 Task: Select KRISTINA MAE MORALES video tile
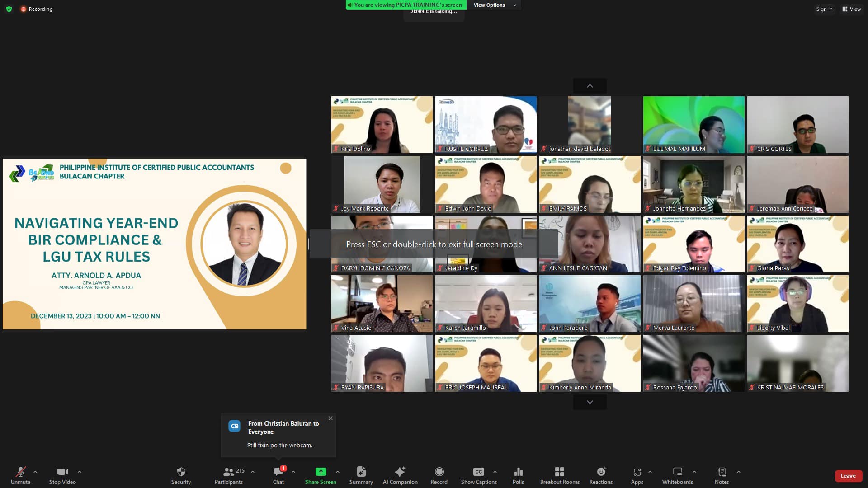click(797, 363)
